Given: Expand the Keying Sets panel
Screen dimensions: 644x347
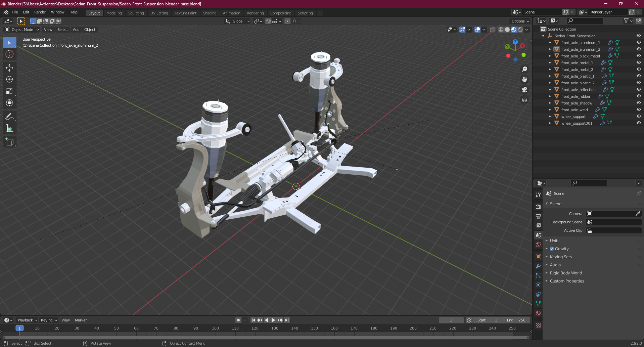Looking at the screenshot, I should (560, 257).
